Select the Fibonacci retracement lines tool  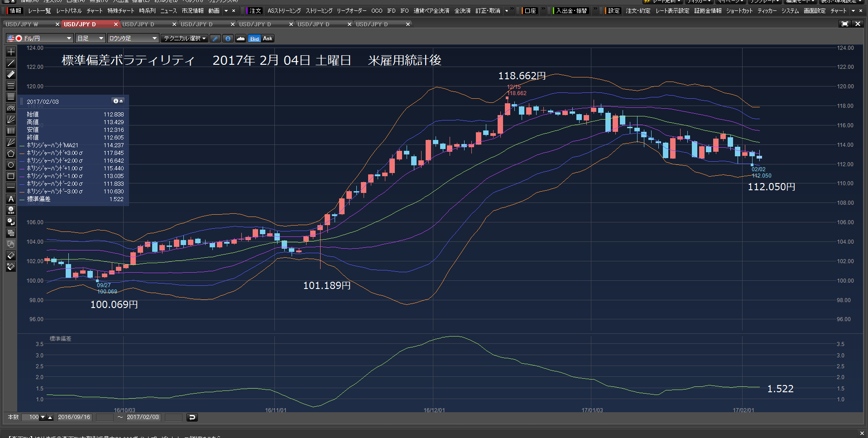pyautogui.click(x=11, y=97)
